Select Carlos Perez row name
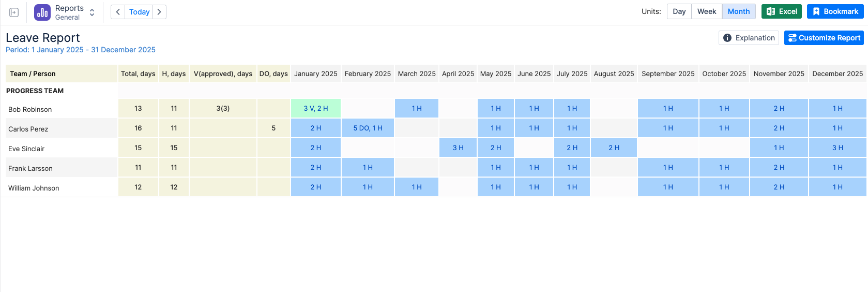The width and height of the screenshot is (868, 292). 28,129
